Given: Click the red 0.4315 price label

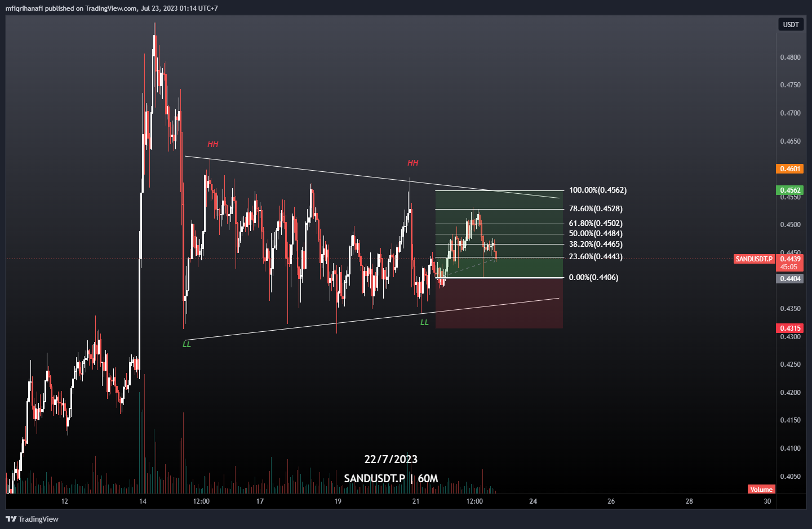Looking at the screenshot, I should click(790, 328).
